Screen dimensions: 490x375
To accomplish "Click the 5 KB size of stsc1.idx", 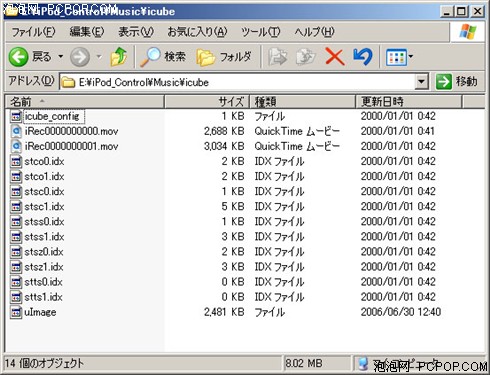I will click(233, 207).
